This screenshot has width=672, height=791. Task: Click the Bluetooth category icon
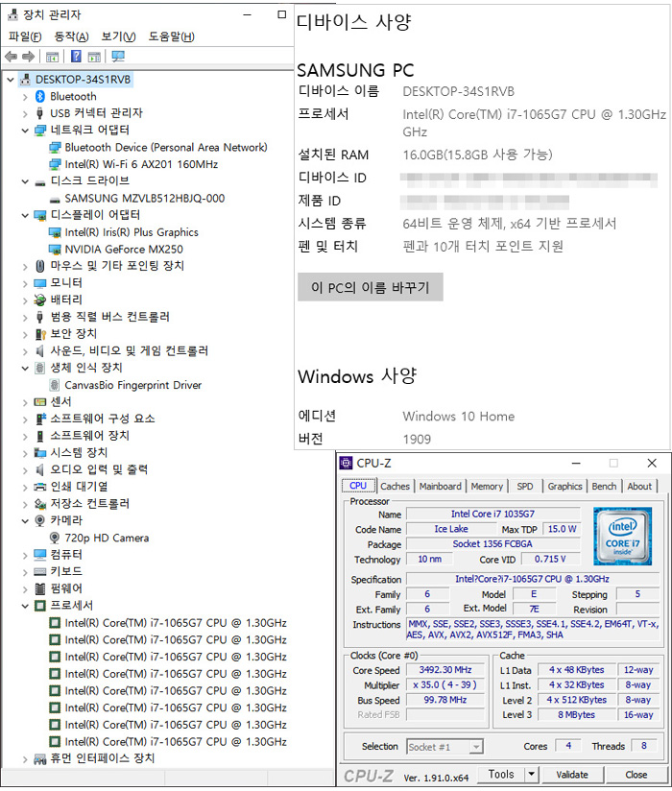click(40, 96)
